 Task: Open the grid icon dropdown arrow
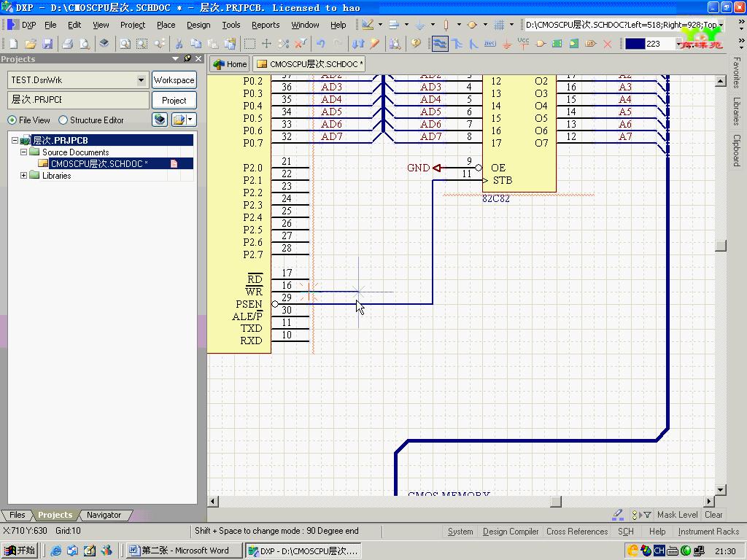tap(511, 25)
